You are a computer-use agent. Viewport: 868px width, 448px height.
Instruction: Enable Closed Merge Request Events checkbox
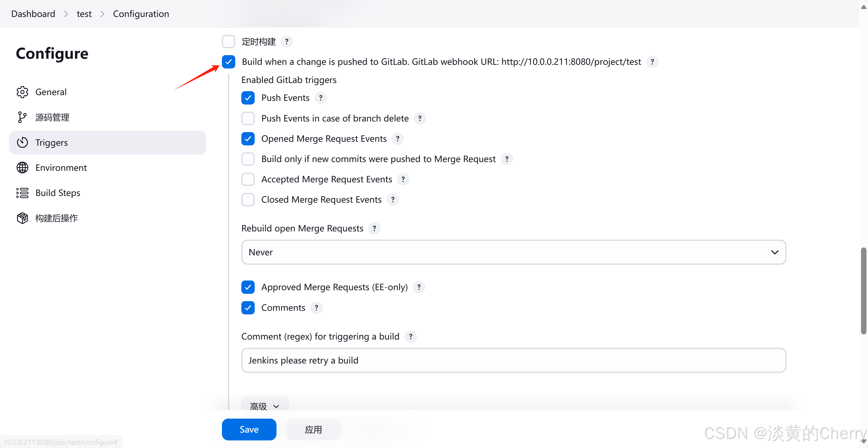click(248, 200)
